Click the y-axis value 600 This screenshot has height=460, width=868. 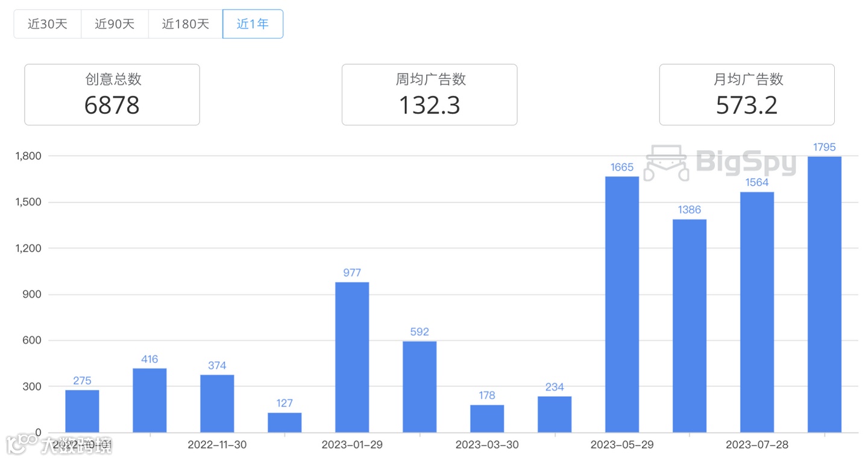click(33, 341)
